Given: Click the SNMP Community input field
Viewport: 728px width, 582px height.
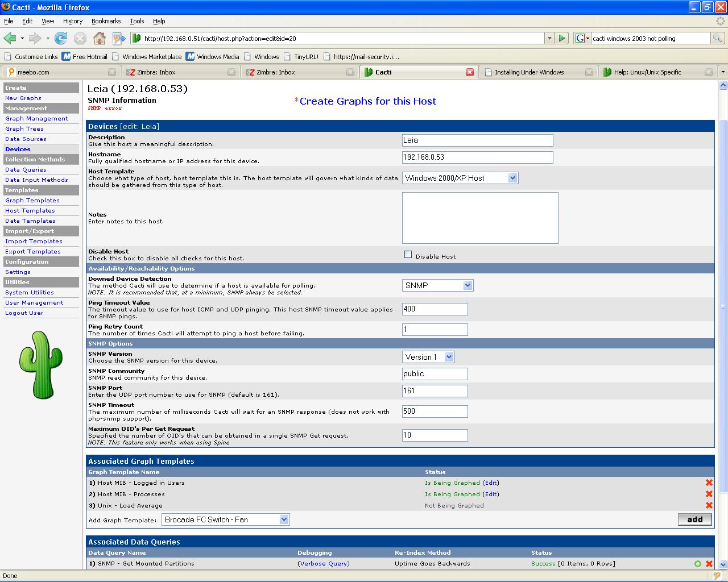Looking at the screenshot, I should coord(435,374).
